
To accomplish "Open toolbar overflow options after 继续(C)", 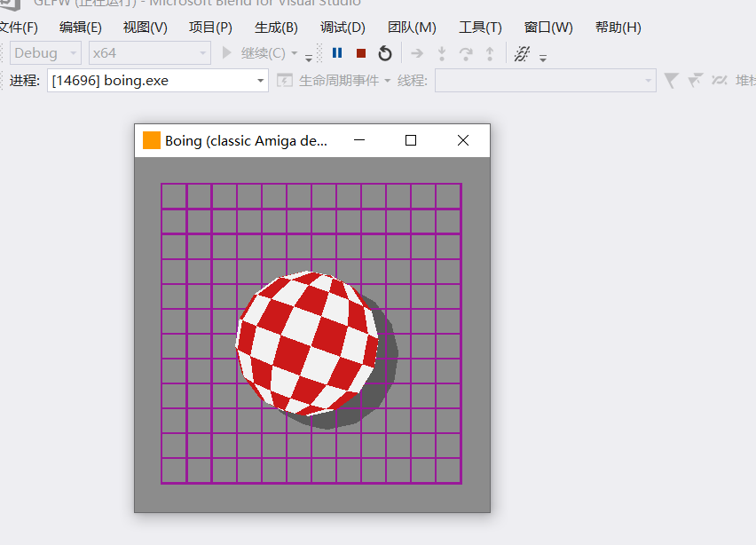I will [x=309, y=59].
